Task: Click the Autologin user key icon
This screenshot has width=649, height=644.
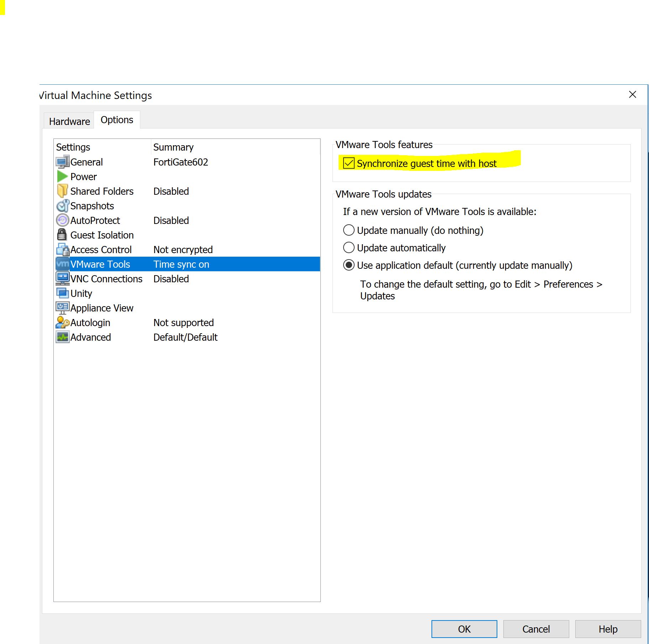Action: point(63,323)
